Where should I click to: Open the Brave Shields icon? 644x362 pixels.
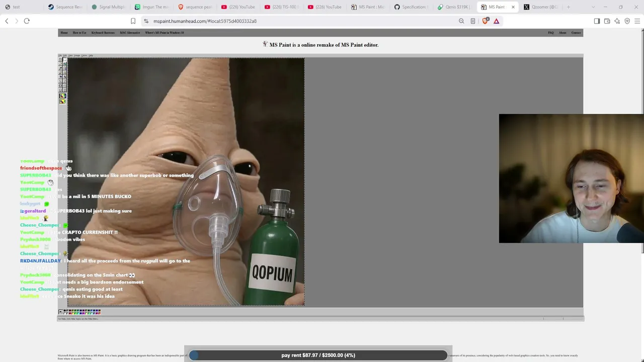485,21
